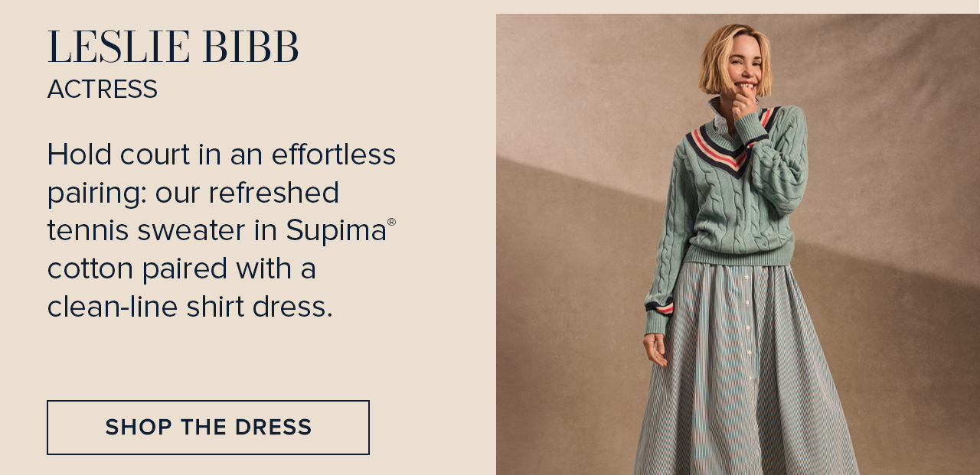Click the text line cotton paired with a

point(181,268)
